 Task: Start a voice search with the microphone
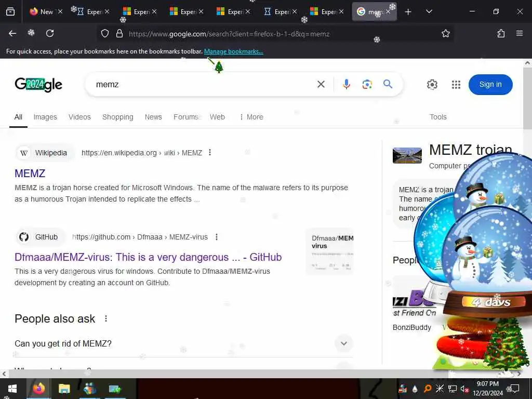point(346,84)
